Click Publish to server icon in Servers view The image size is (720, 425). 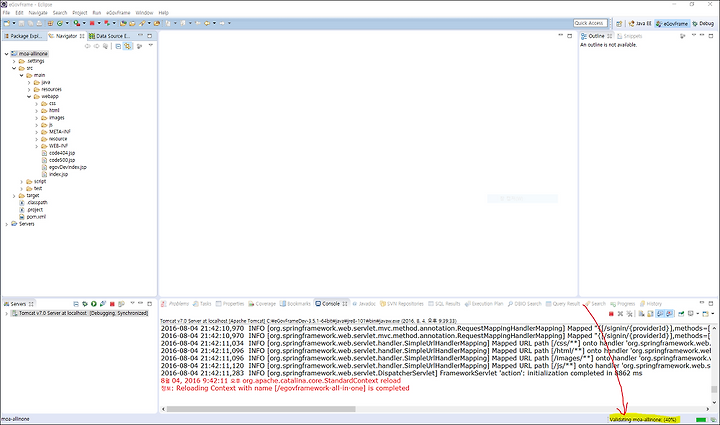coord(121,304)
